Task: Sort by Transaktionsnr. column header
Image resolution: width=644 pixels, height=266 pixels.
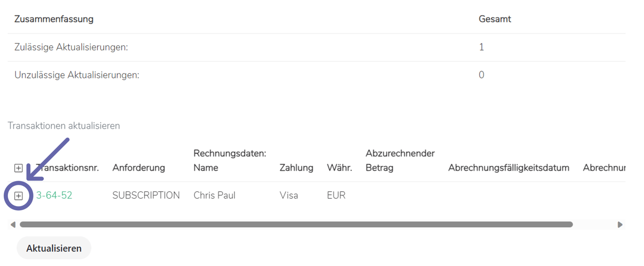Action: (67, 168)
